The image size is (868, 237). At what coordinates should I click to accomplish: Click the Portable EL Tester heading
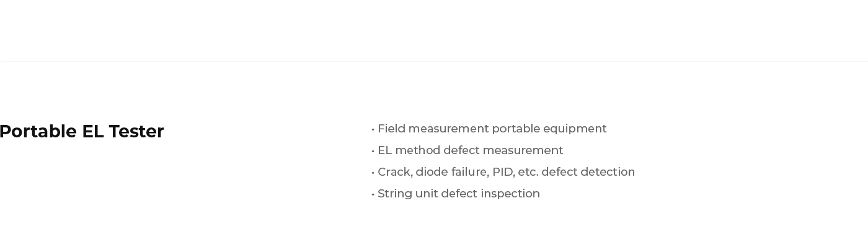coord(81,132)
